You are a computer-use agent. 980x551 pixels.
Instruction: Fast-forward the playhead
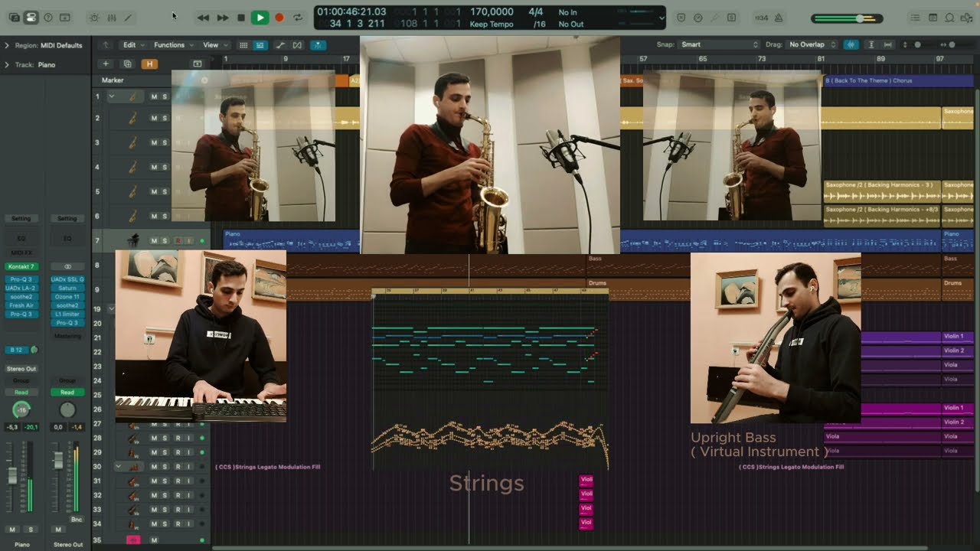click(223, 18)
